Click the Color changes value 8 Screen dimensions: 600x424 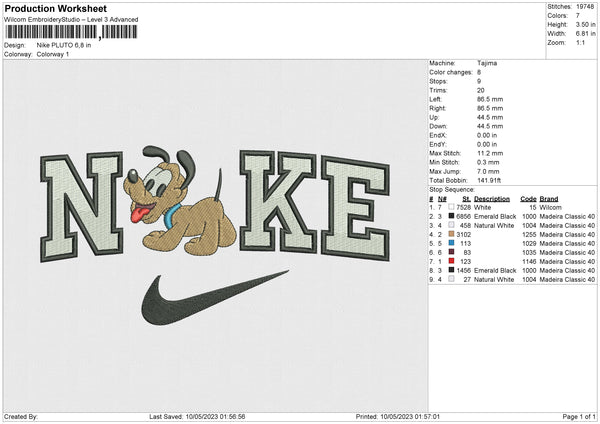click(x=479, y=72)
